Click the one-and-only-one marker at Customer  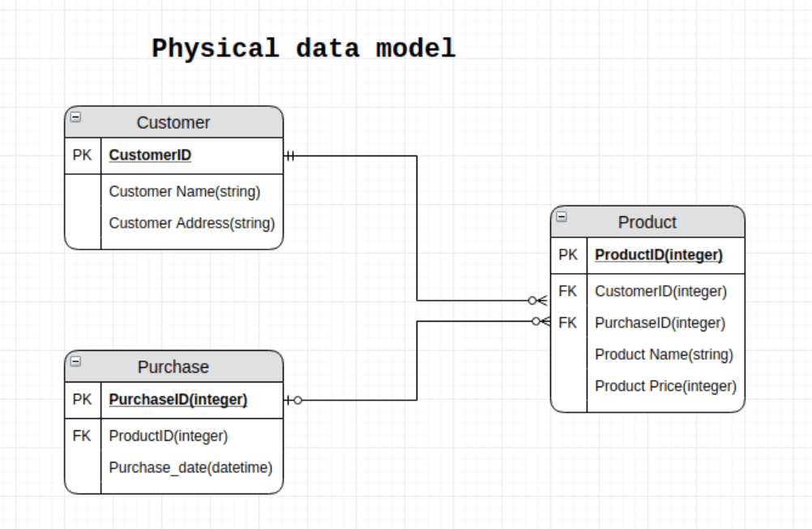[x=291, y=156]
